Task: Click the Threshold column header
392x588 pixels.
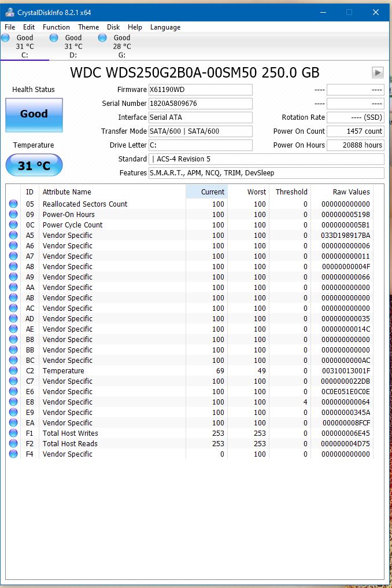Action: 290,192
